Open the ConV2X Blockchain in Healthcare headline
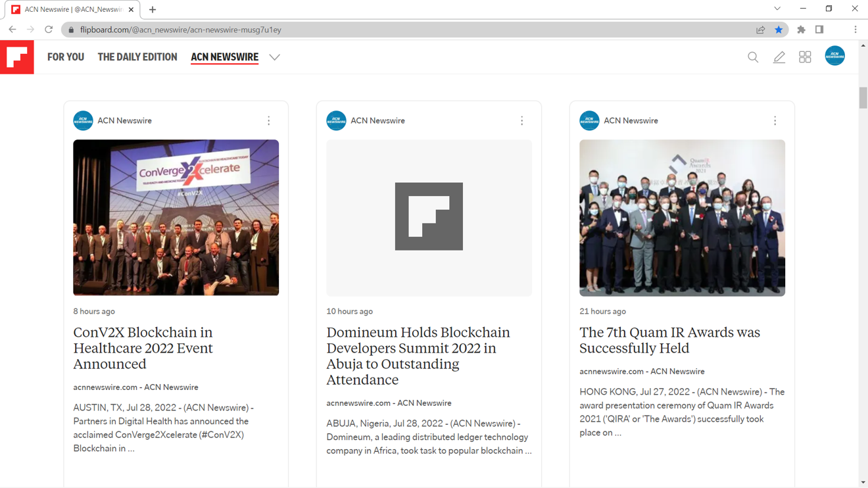This screenshot has height=488, width=868. tap(143, 348)
